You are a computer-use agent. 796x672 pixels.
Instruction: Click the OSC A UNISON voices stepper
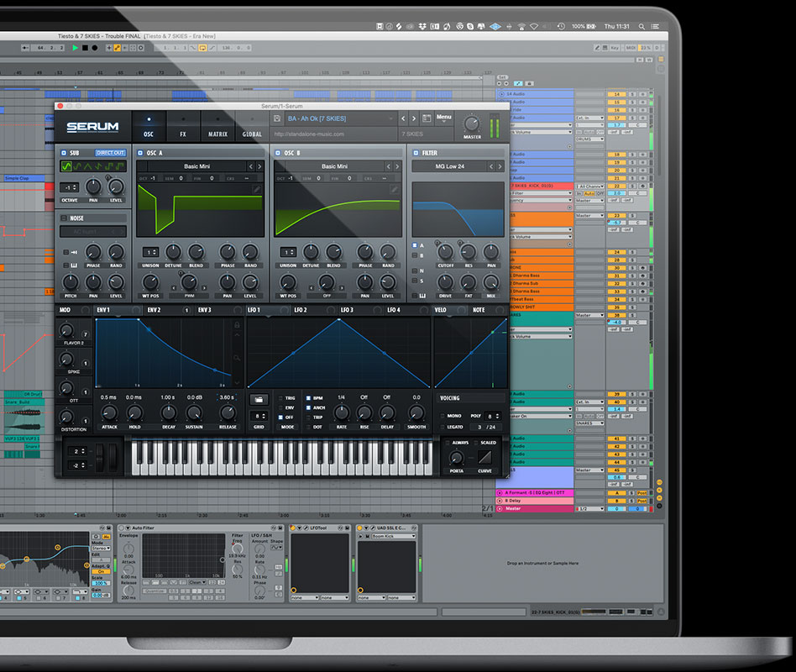pyautogui.click(x=150, y=252)
